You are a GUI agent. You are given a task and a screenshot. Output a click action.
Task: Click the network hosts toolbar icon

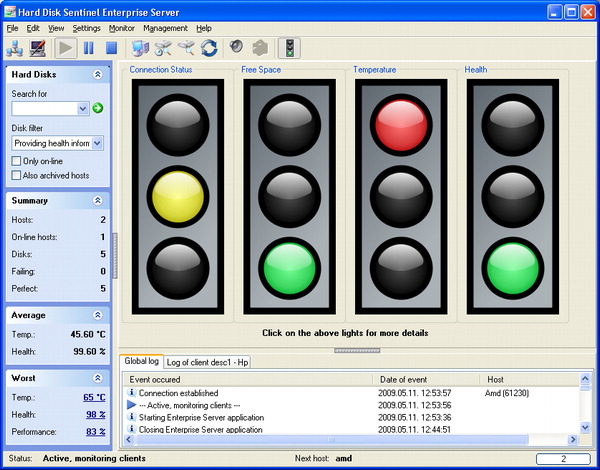click(14, 48)
